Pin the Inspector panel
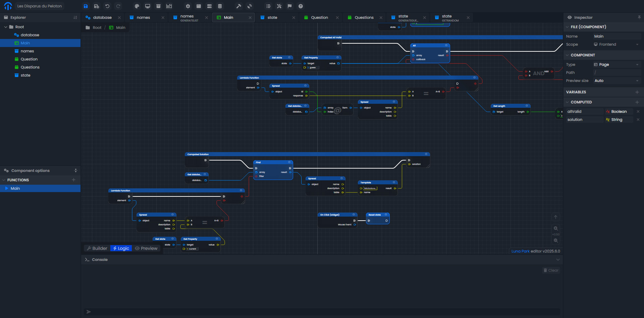The image size is (644, 318). [639, 17]
